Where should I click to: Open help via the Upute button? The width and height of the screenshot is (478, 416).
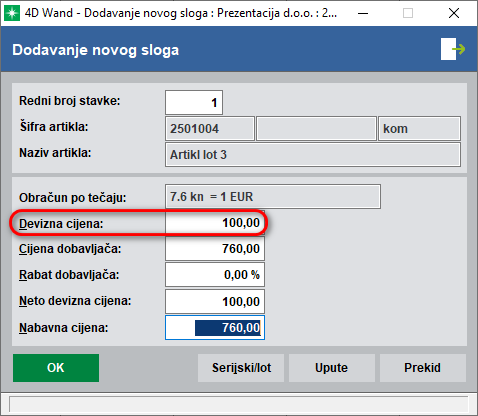[x=332, y=368]
